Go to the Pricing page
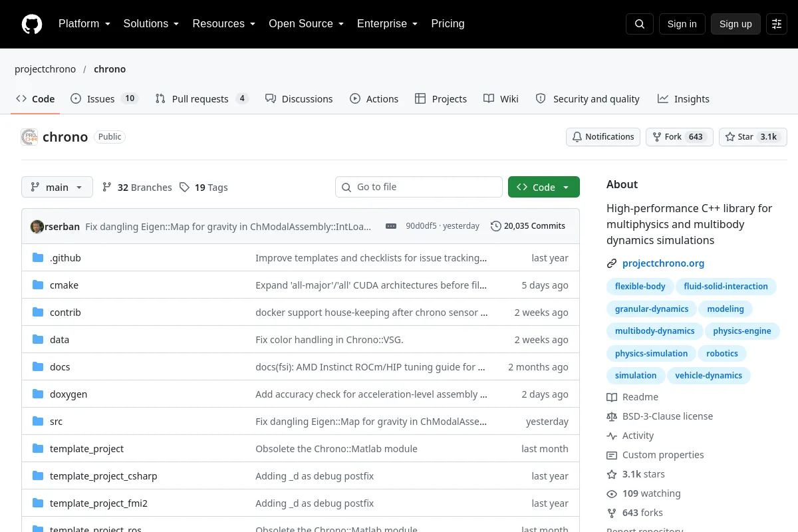Viewport: 798px width, 532px height. click(448, 24)
